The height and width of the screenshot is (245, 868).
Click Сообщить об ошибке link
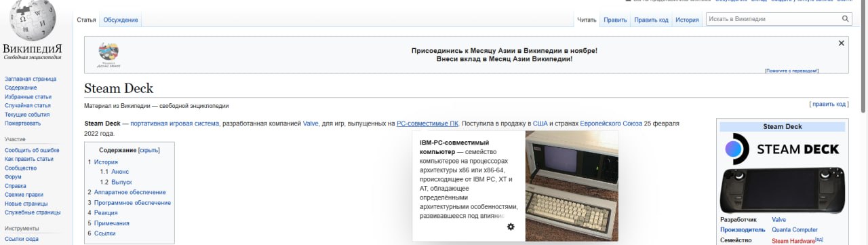(32, 150)
